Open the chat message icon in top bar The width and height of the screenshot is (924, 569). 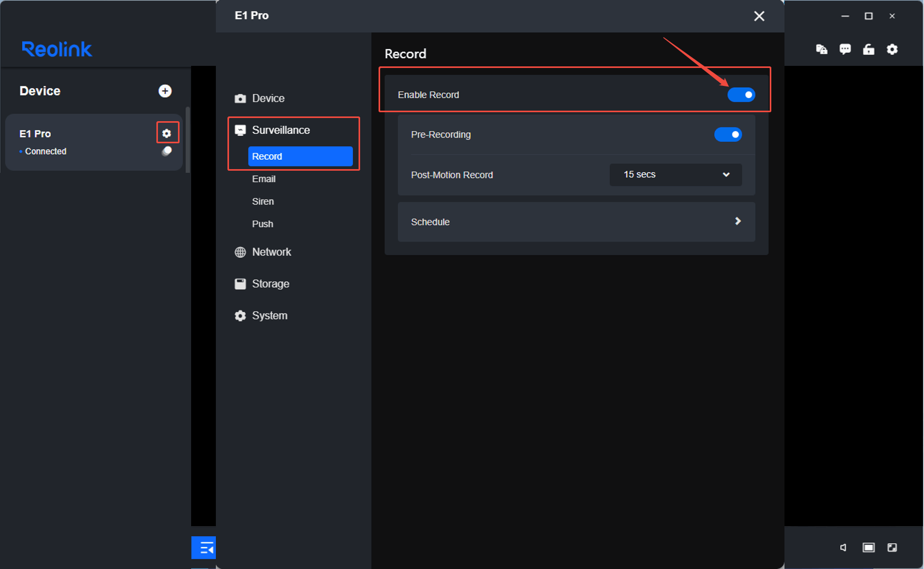point(845,49)
